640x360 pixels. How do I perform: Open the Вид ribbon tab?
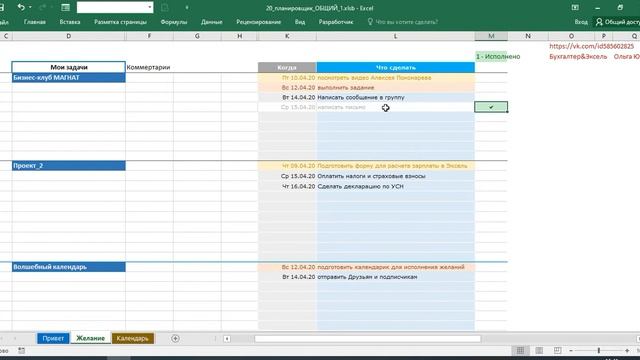click(300, 22)
